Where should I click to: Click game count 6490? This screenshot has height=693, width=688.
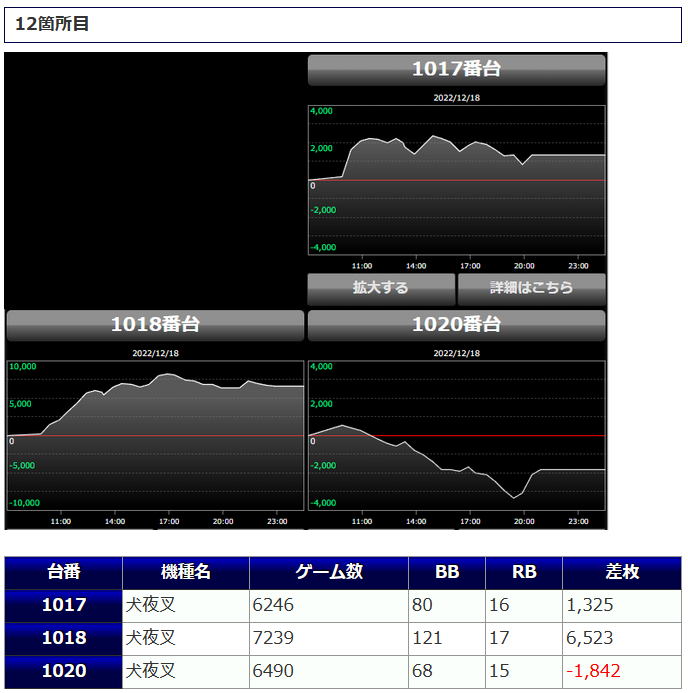point(273,672)
